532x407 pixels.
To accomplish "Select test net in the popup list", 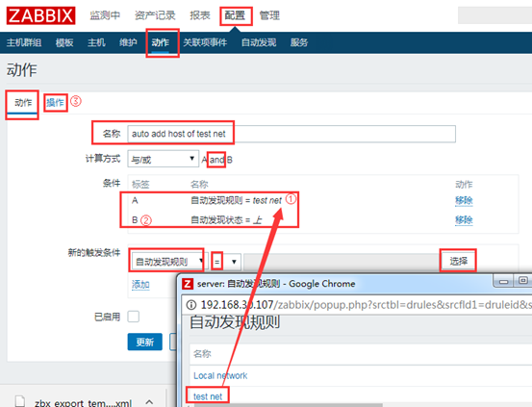I will (208, 396).
